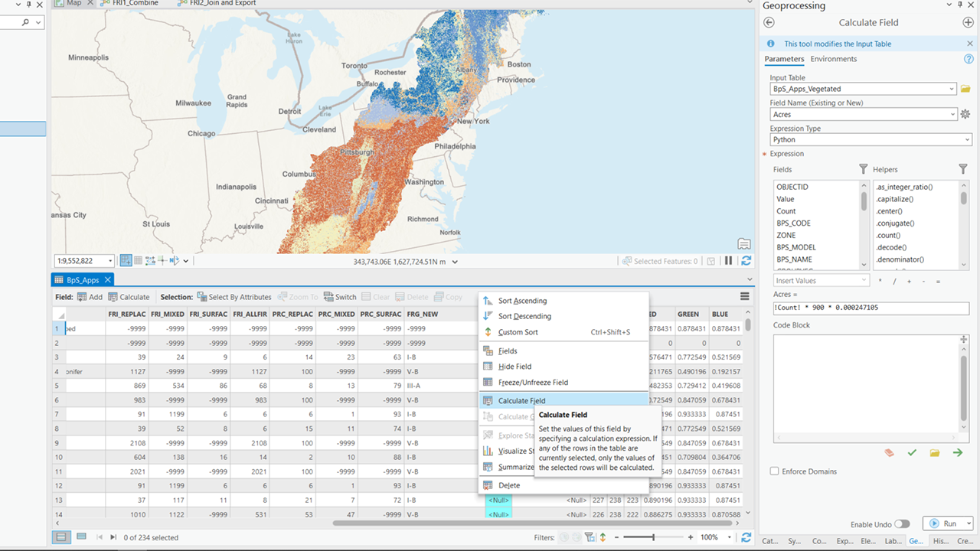The width and height of the screenshot is (980, 551).
Task: Open the table options hamburger menu
Action: point(743,297)
